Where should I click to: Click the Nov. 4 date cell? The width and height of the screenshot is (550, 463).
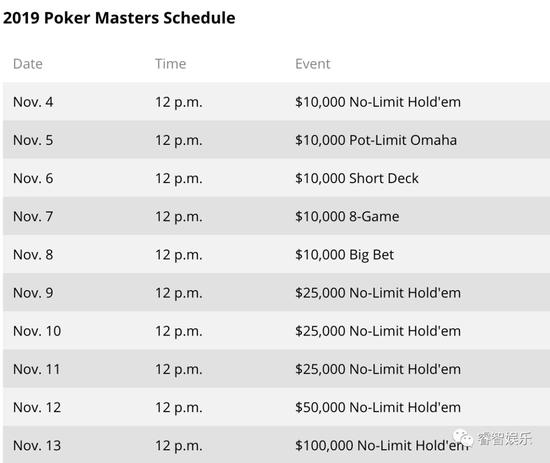[33, 102]
